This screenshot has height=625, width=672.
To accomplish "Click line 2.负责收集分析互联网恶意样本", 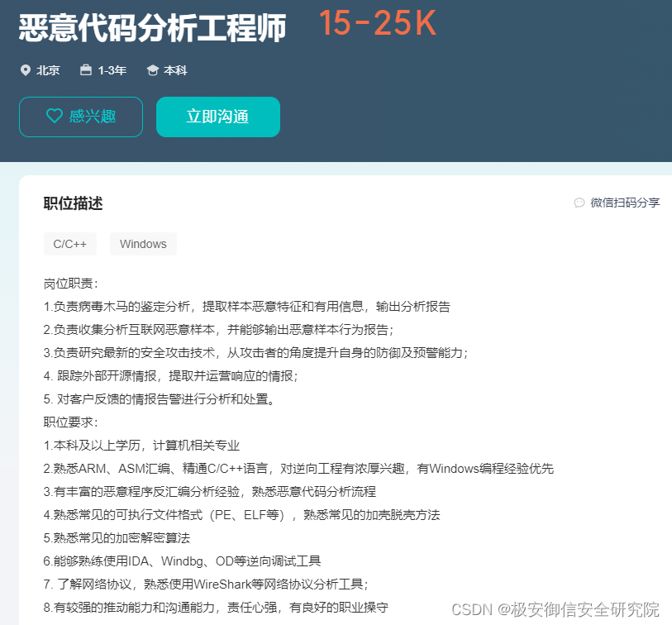I will click(218, 330).
